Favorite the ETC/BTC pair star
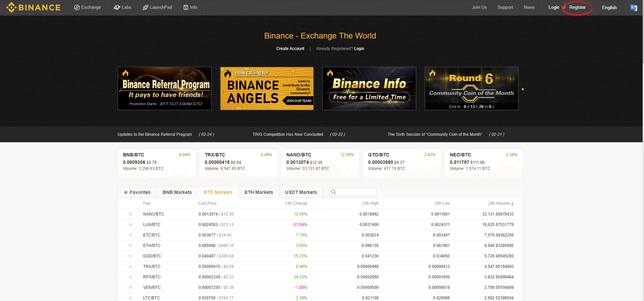The width and height of the screenshot is (644, 301). pyautogui.click(x=130, y=235)
